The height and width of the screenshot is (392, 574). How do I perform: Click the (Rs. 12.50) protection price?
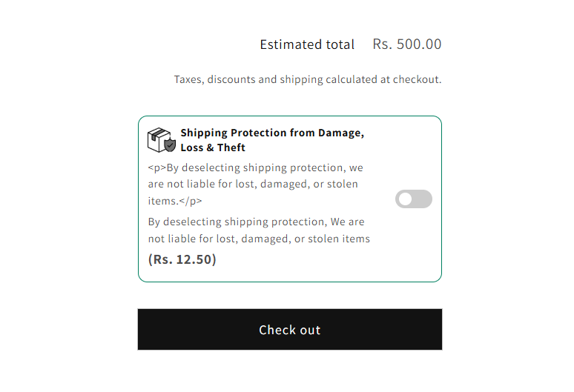(x=182, y=259)
